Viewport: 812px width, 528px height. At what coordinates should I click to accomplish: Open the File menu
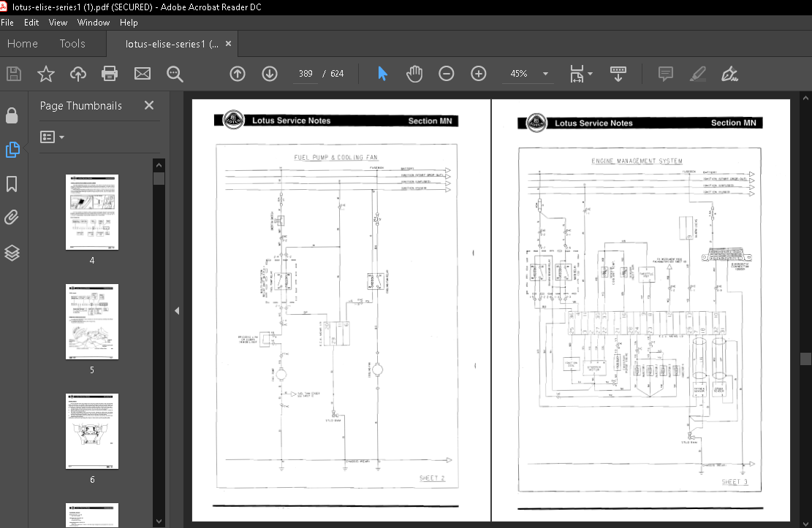tap(7, 22)
